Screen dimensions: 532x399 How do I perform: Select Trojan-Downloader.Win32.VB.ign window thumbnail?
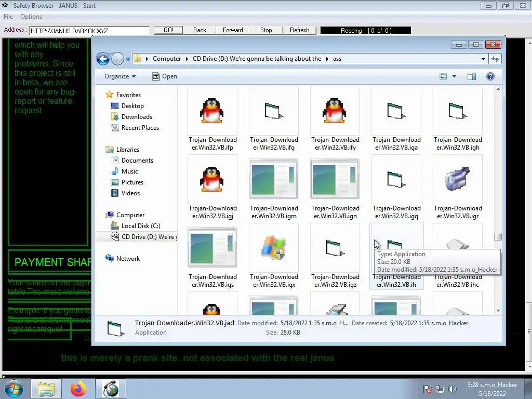335,179
